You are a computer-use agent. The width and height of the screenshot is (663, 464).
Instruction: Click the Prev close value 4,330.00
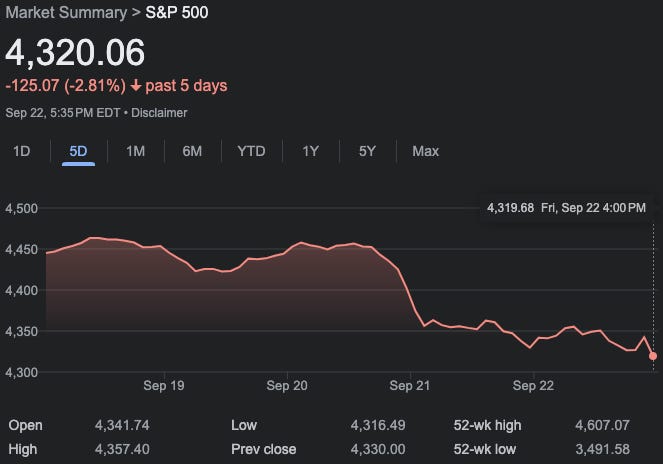pos(378,449)
